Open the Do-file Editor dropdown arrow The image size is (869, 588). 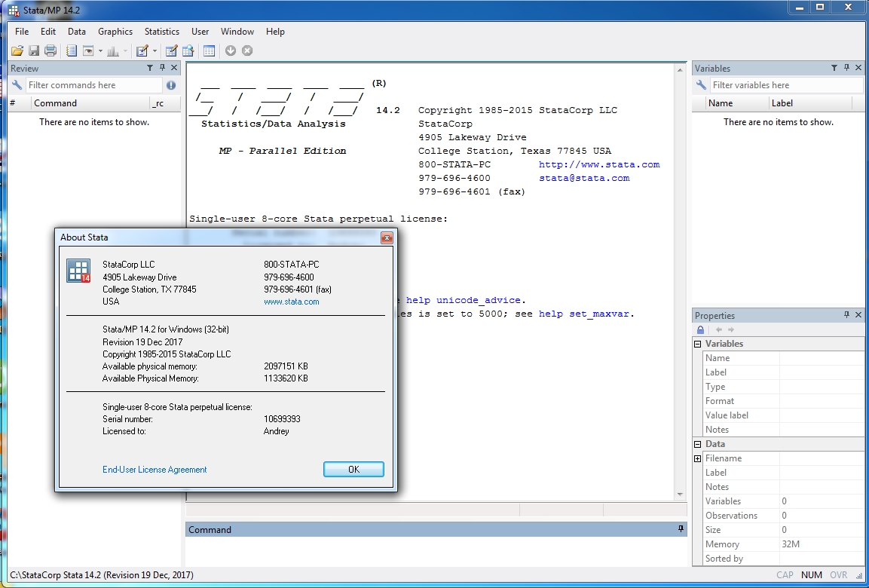pyautogui.click(x=155, y=51)
